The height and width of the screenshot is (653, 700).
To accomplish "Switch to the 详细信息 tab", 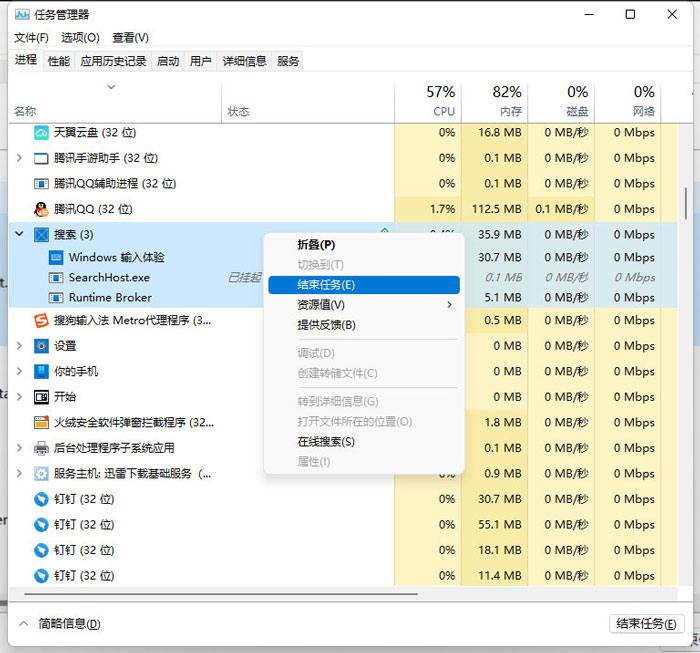I will 244,61.
